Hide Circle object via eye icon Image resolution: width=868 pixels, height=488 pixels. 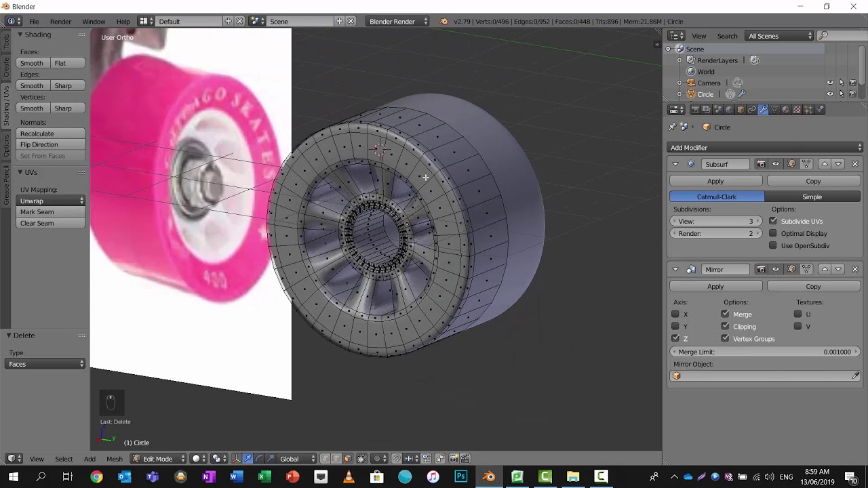(x=830, y=94)
